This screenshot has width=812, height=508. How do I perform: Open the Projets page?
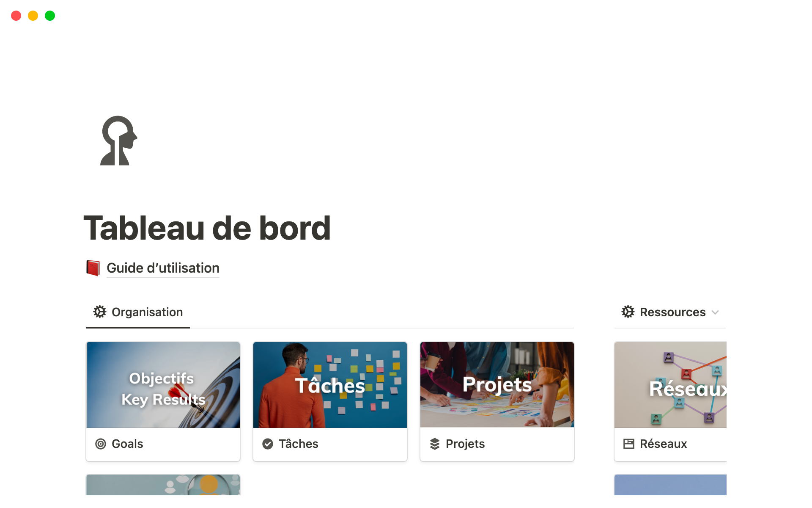(465, 444)
